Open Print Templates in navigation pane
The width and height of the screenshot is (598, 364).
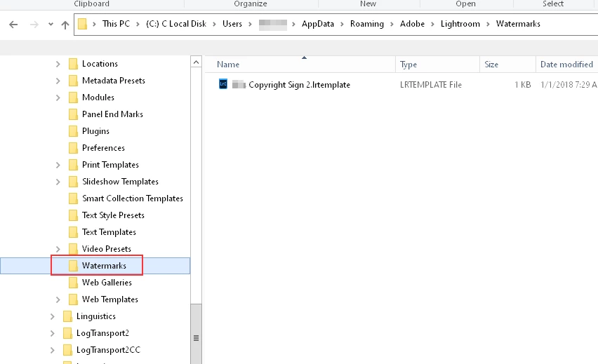(110, 165)
